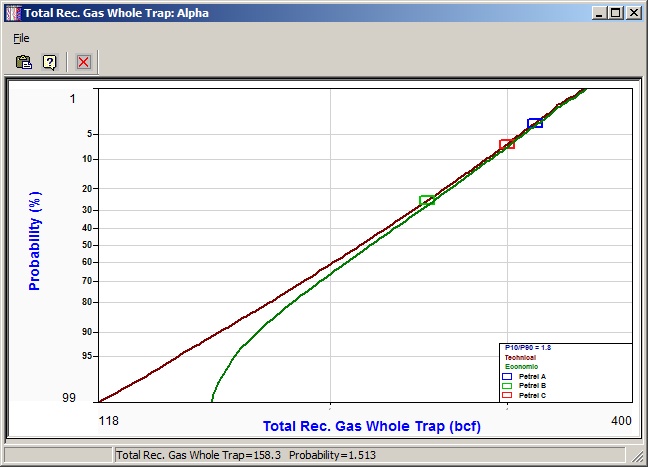Click the Petrel A blue legend swatch
648x467 pixels.
506,376
